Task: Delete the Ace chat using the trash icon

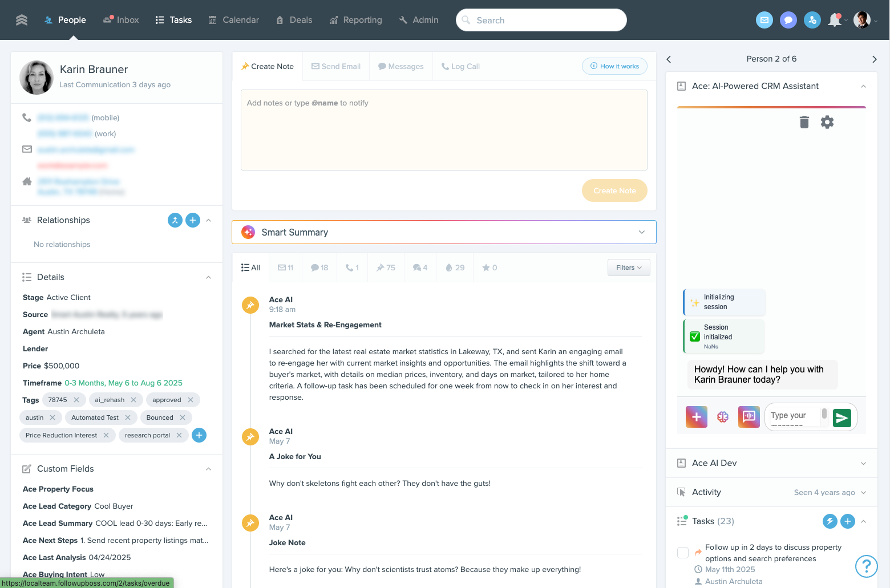Action: [804, 122]
